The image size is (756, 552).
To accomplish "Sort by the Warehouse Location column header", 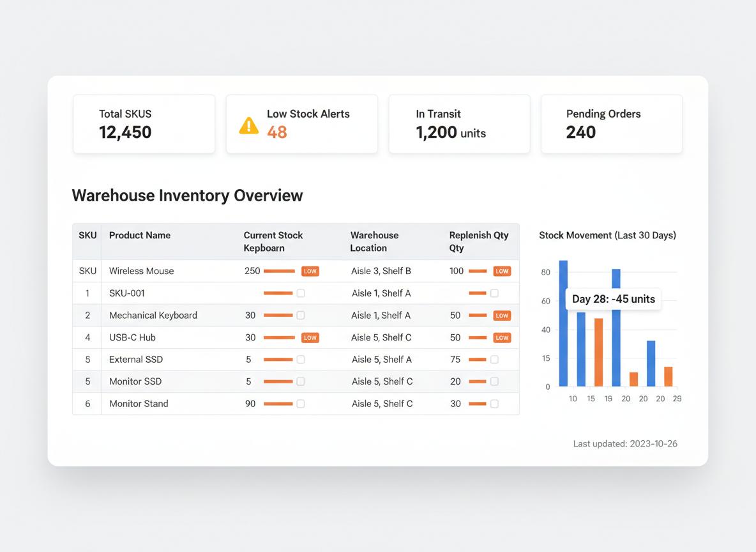I will [x=374, y=241].
